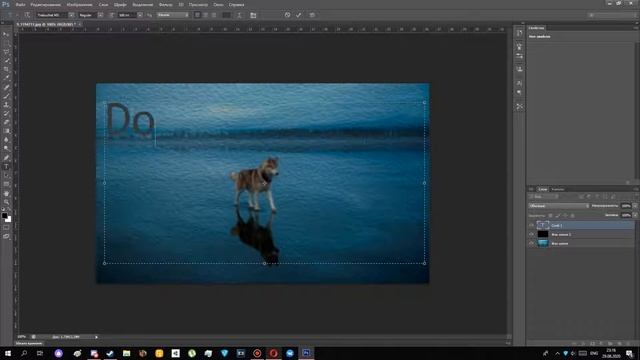Open Windows taskbar search
Image resolution: width=640 pixels, height=360 pixels.
pyautogui.click(x=24, y=353)
